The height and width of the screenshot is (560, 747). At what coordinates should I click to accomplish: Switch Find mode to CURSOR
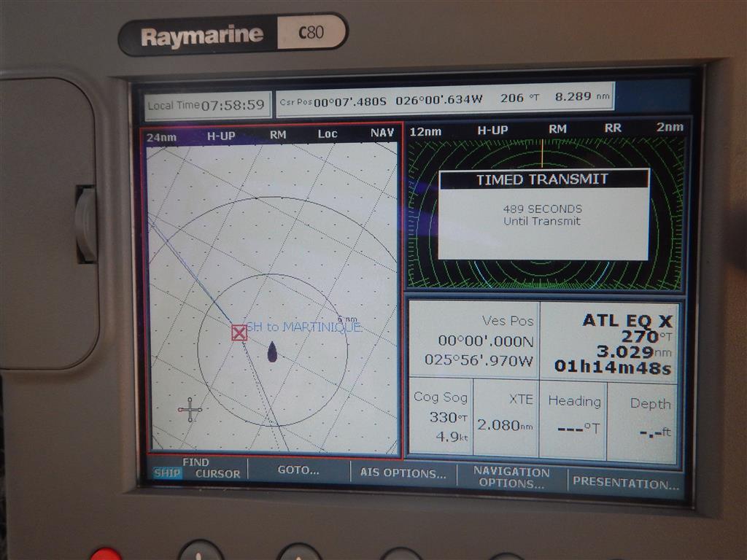[x=217, y=474]
